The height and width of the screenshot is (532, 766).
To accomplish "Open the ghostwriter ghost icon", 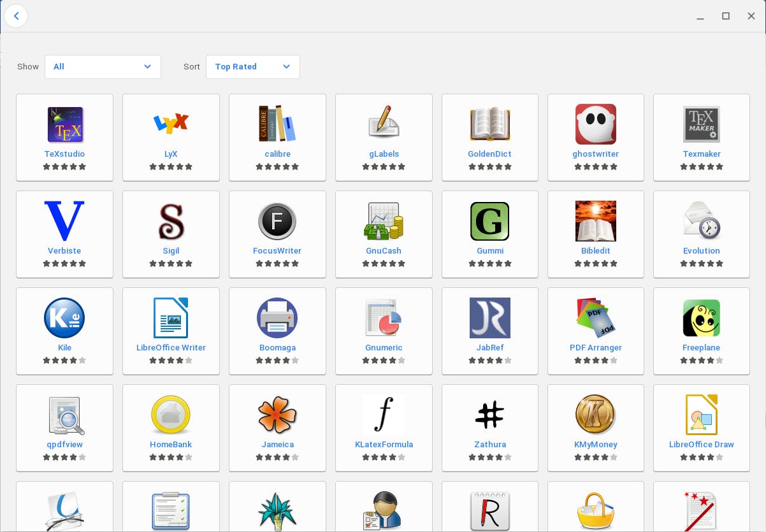I will click(x=596, y=124).
